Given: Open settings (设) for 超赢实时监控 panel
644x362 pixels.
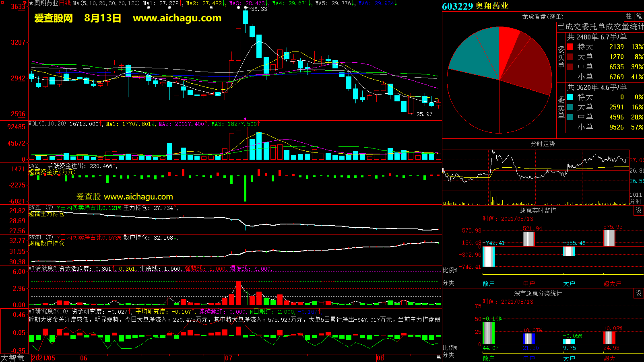Looking at the screenshot, I should [x=638, y=210].
